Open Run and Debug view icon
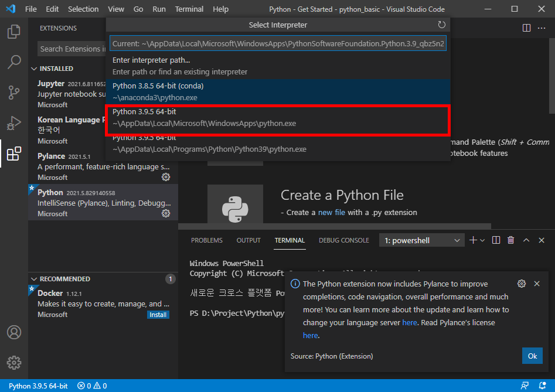The image size is (555, 392). pyautogui.click(x=14, y=123)
